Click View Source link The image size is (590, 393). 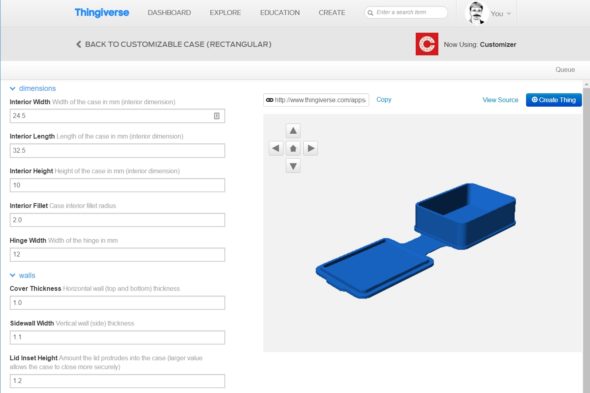point(500,100)
